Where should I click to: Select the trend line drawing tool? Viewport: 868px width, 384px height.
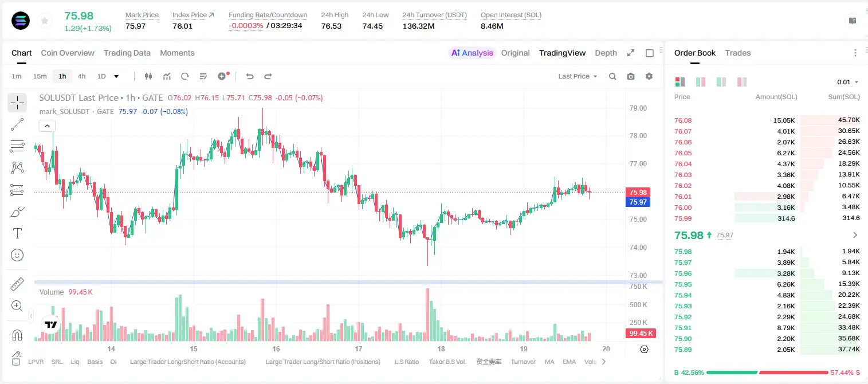(x=17, y=124)
